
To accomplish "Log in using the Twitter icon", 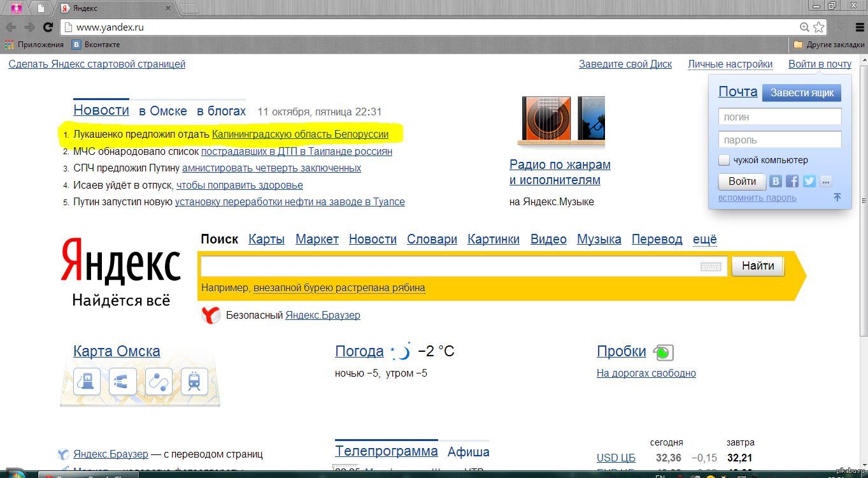I will (809, 181).
